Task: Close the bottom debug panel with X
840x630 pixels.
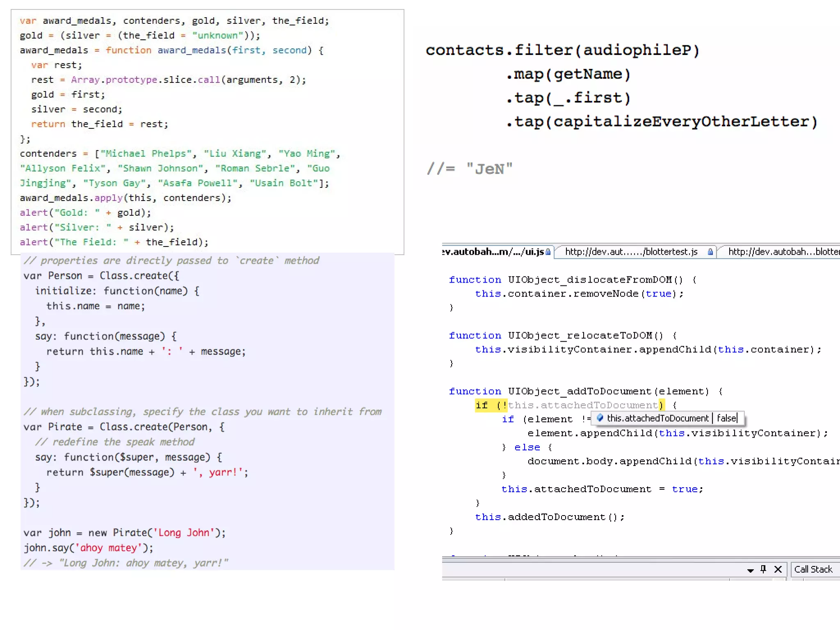Action: [778, 569]
